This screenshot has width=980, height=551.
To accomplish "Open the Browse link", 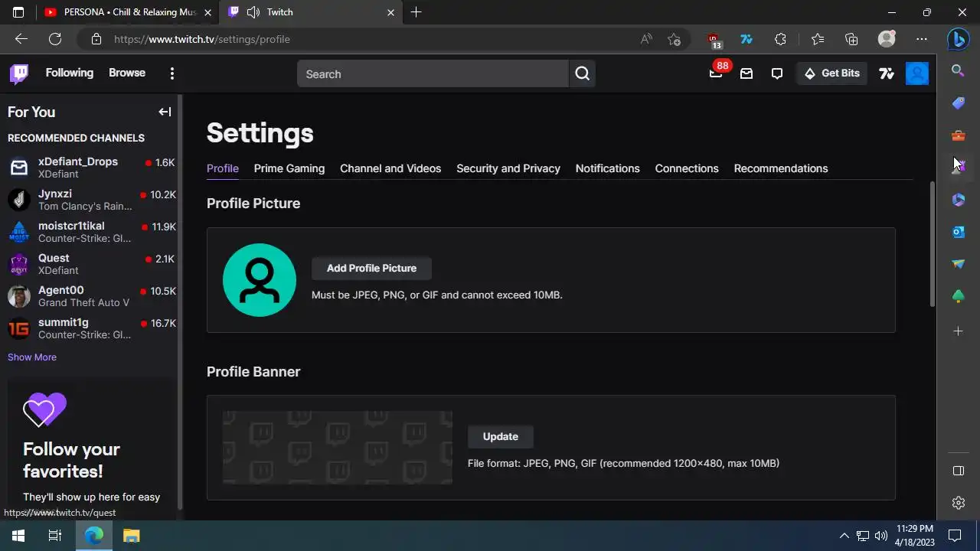I will point(127,73).
